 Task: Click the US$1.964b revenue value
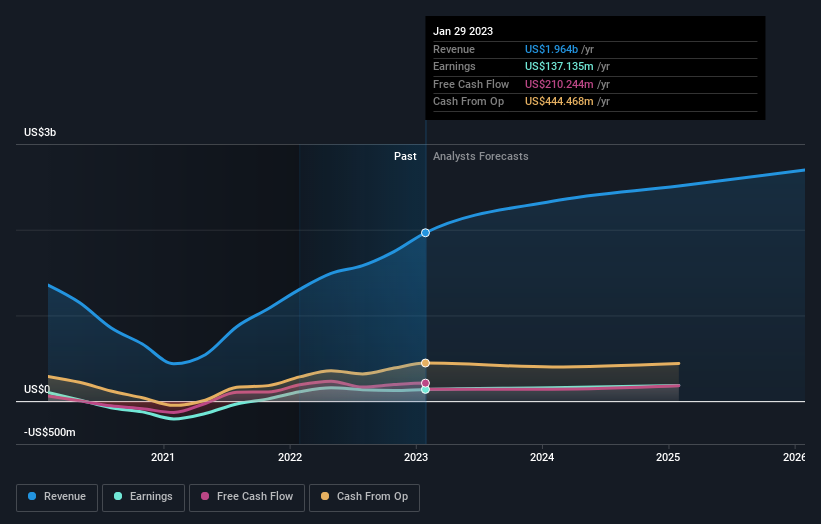pyautogui.click(x=551, y=49)
